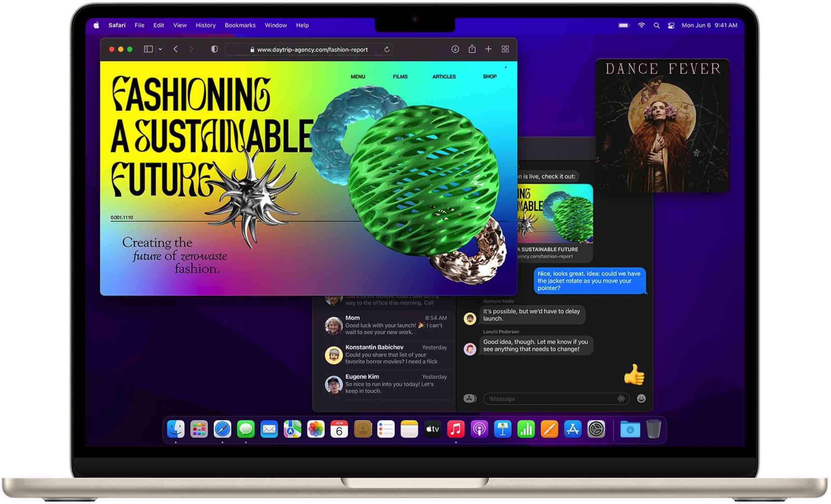Open Trash in the Dock
The width and height of the screenshot is (831, 504).
654,429
